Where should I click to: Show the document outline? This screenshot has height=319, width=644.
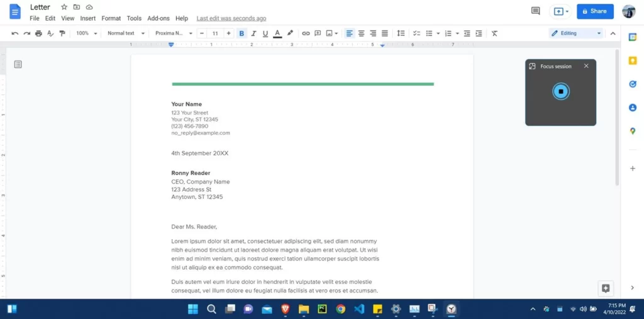coord(18,64)
